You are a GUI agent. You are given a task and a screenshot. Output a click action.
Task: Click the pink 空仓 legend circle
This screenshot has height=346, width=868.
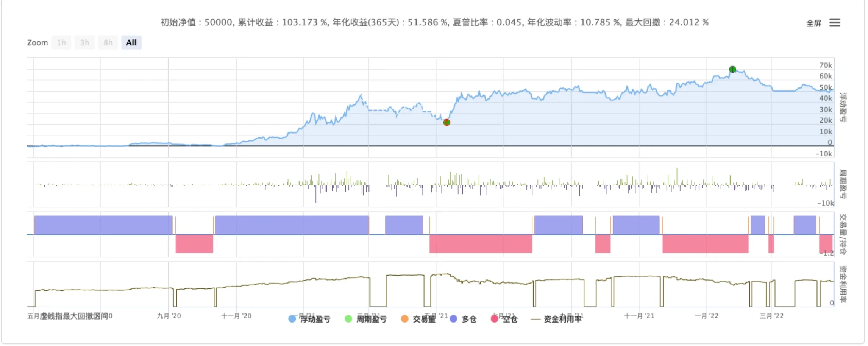tap(494, 319)
